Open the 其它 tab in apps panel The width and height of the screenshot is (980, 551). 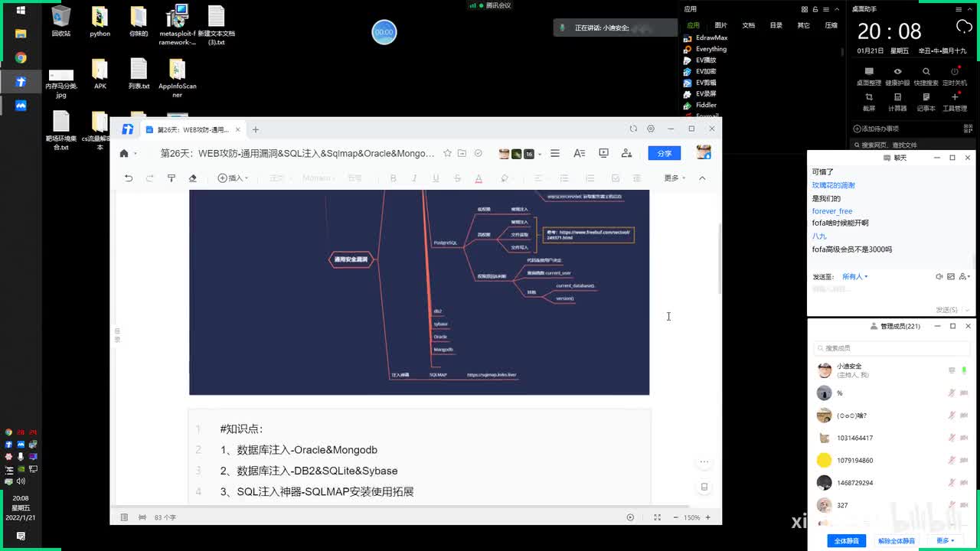(803, 25)
